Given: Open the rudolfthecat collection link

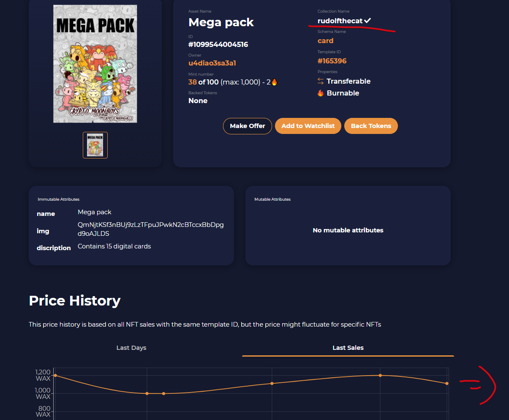Looking at the screenshot, I should click(x=340, y=21).
